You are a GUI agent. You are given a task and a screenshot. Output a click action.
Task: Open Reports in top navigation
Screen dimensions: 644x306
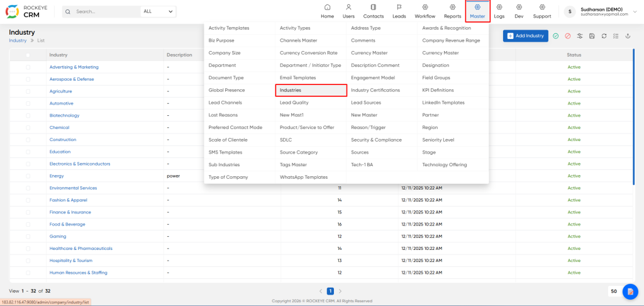452,11
